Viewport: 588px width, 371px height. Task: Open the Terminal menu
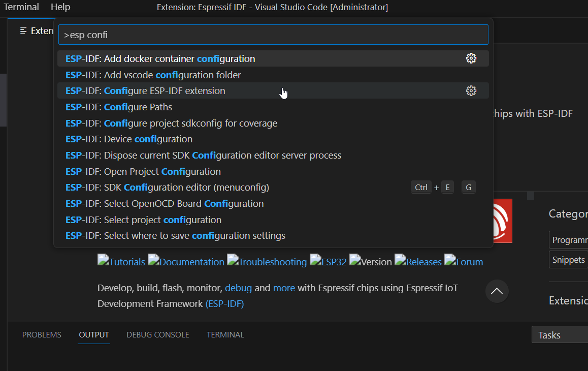pyautogui.click(x=21, y=7)
